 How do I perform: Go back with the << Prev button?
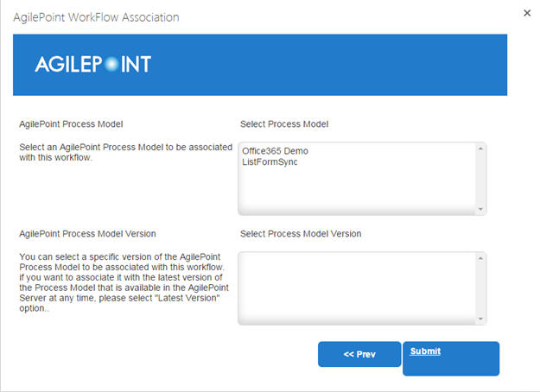[359, 354]
